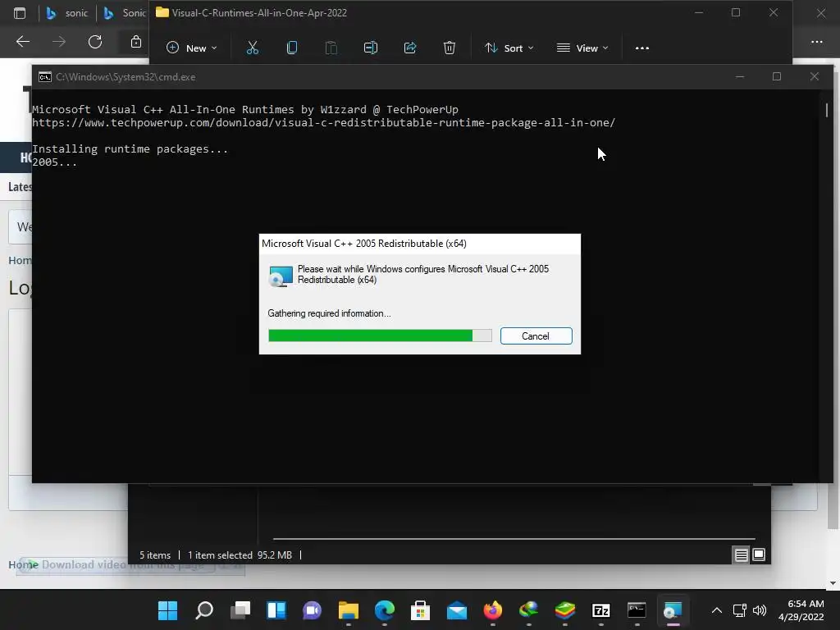Open the clock showing 6:54 AM
This screenshot has width=840, height=630.
pyautogui.click(x=801, y=610)
